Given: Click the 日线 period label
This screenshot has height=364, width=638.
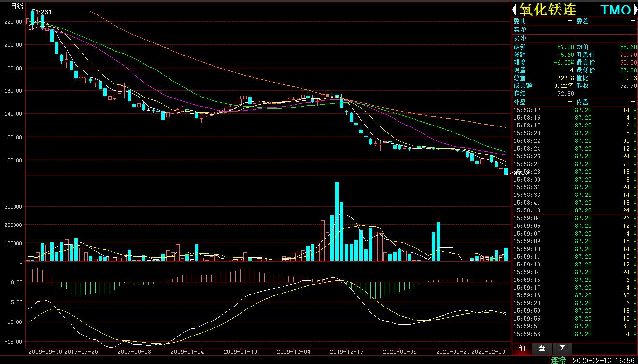Looking at the screenshot, I should tap(17, 6).
